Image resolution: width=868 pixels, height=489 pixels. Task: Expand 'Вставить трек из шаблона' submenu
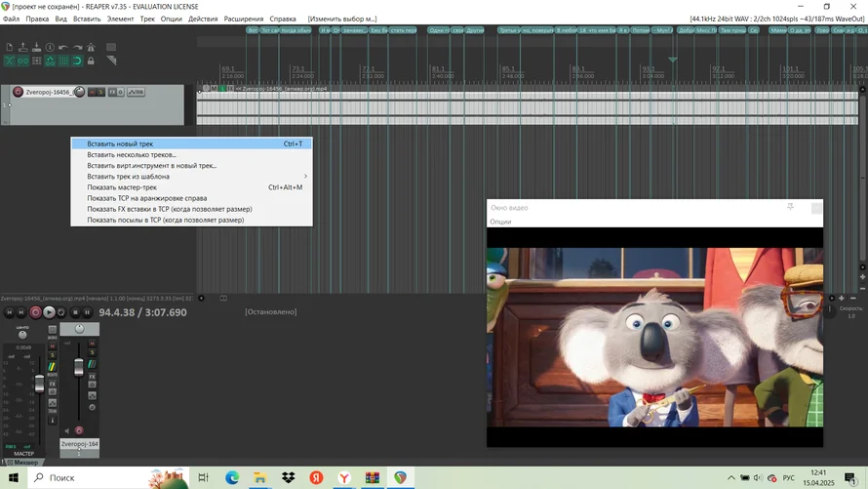(191, 176)
